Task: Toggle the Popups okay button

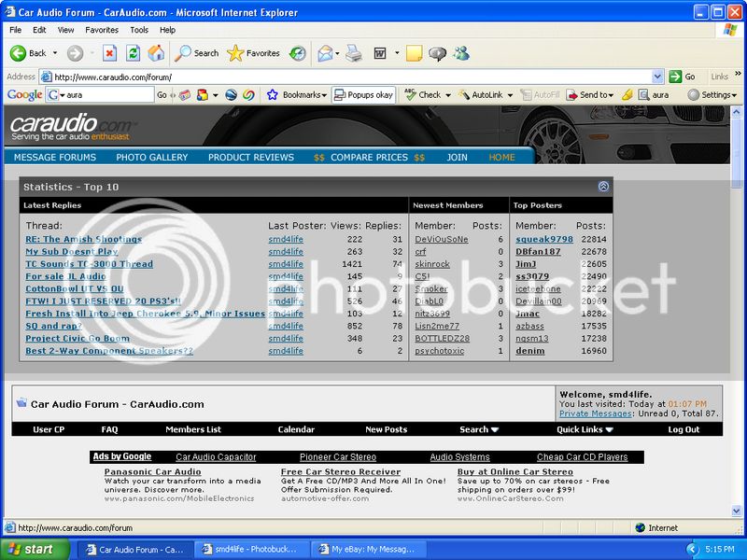Action: 363,95
